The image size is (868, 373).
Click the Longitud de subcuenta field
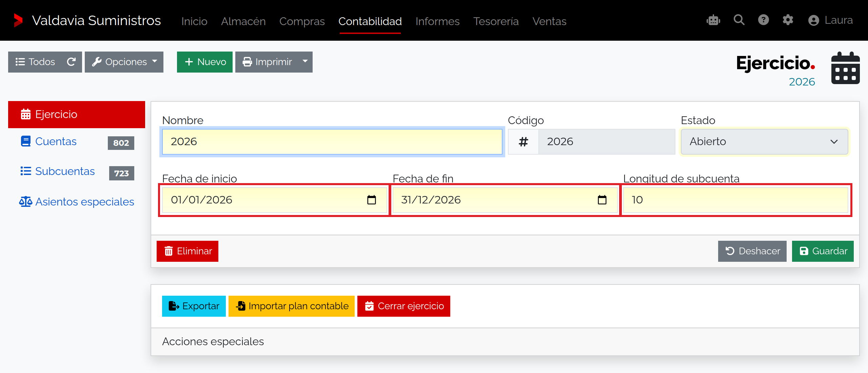point(736,200)
